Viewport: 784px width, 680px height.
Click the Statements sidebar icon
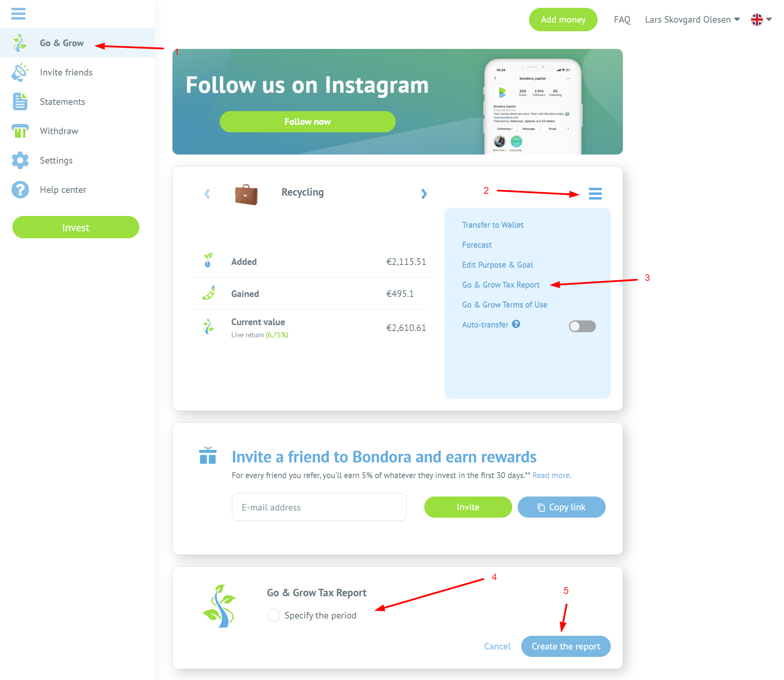[x=19, y=101]
